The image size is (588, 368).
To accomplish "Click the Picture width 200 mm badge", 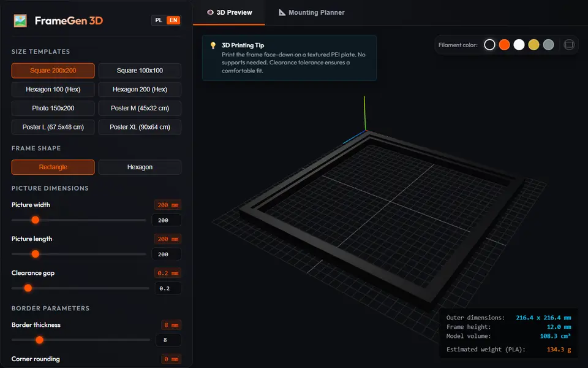I will tap(168, 205).
